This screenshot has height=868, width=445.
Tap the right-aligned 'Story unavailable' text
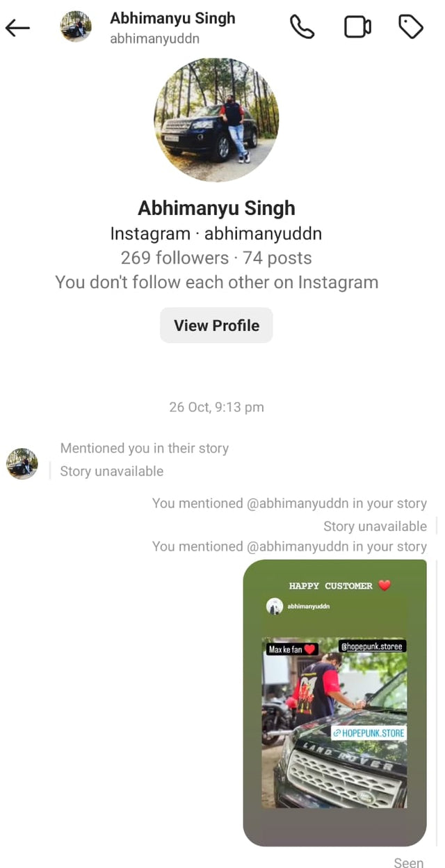375,526
